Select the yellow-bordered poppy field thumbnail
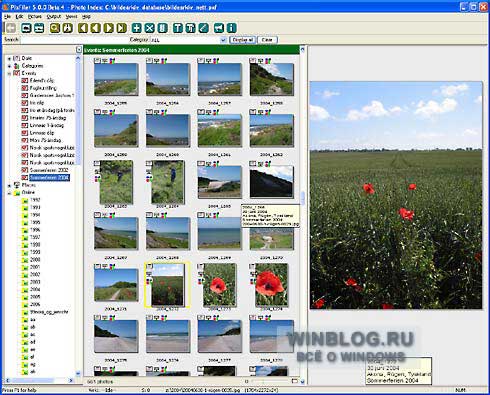Viewport: 490px width, 395px height. [167, 285]
